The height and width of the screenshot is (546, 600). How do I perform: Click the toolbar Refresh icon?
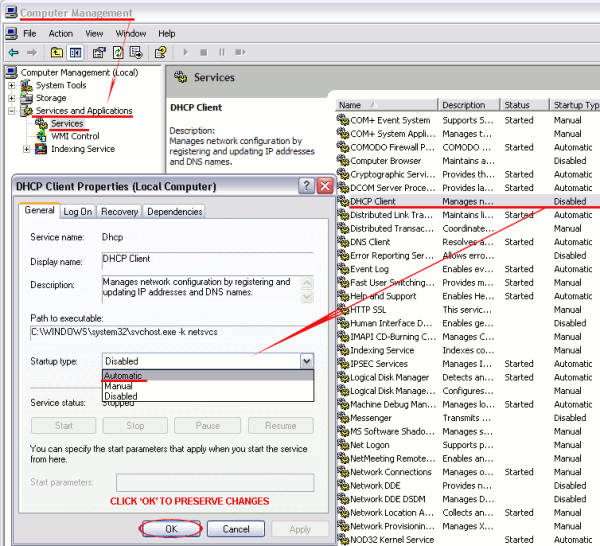pyautogui.click(x=118, y=52)
